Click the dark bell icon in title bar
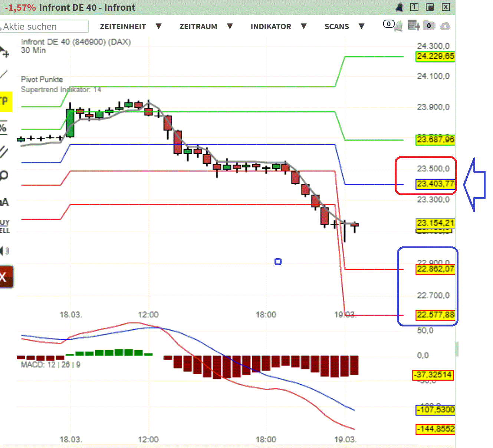493x448 pixels. tap(400, 7)
